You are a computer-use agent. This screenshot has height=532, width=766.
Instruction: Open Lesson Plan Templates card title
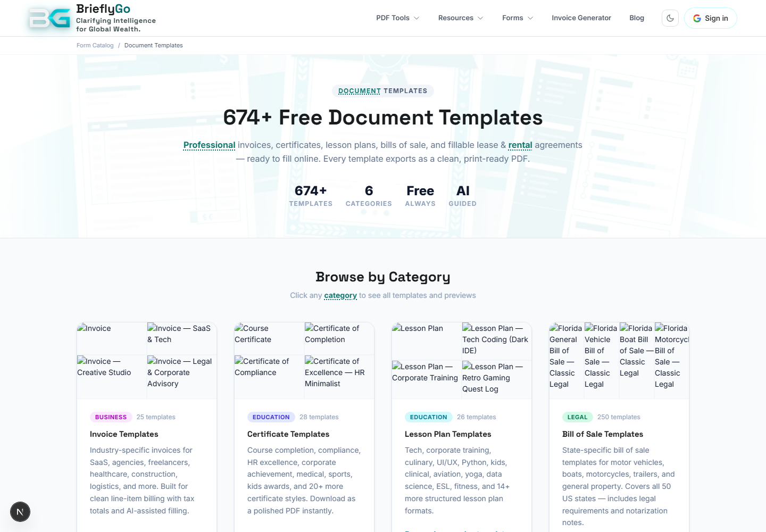448,434
